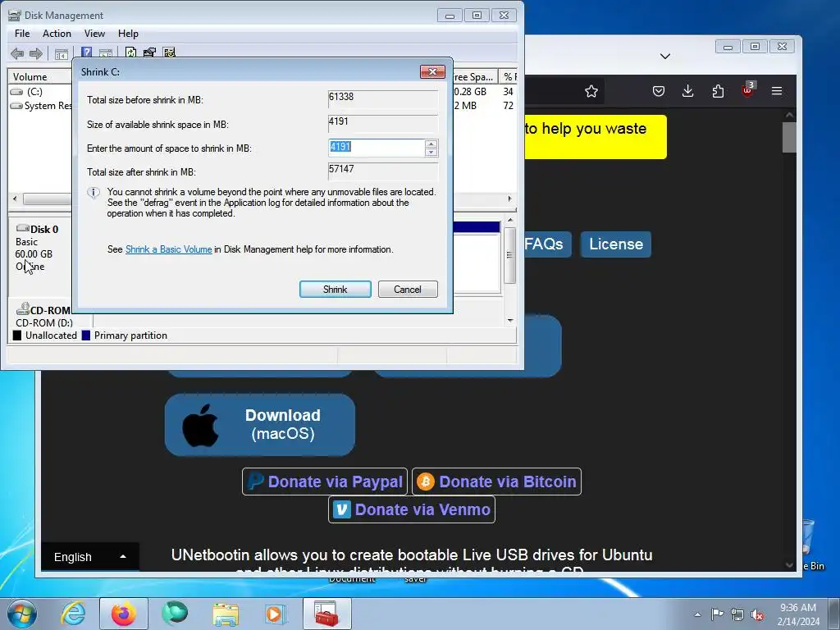
Task: Open the Action menu
Action: (x=57, y=33)
